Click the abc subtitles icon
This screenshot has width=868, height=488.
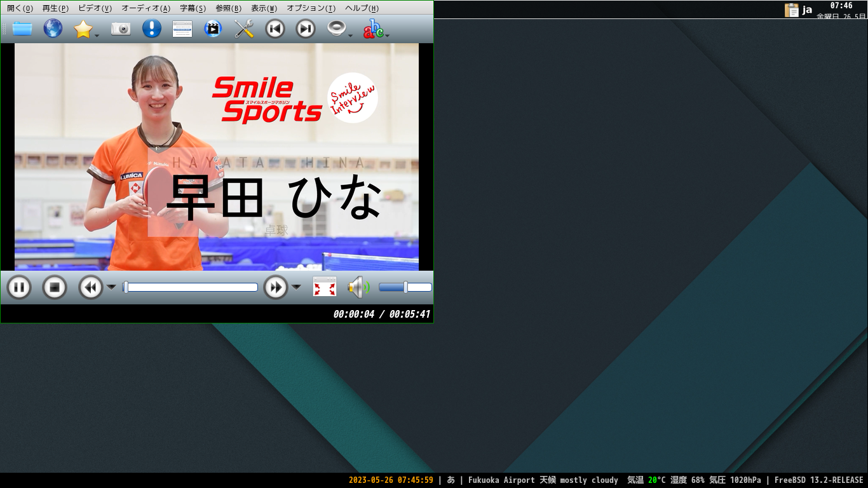click(x=373, y=29)
